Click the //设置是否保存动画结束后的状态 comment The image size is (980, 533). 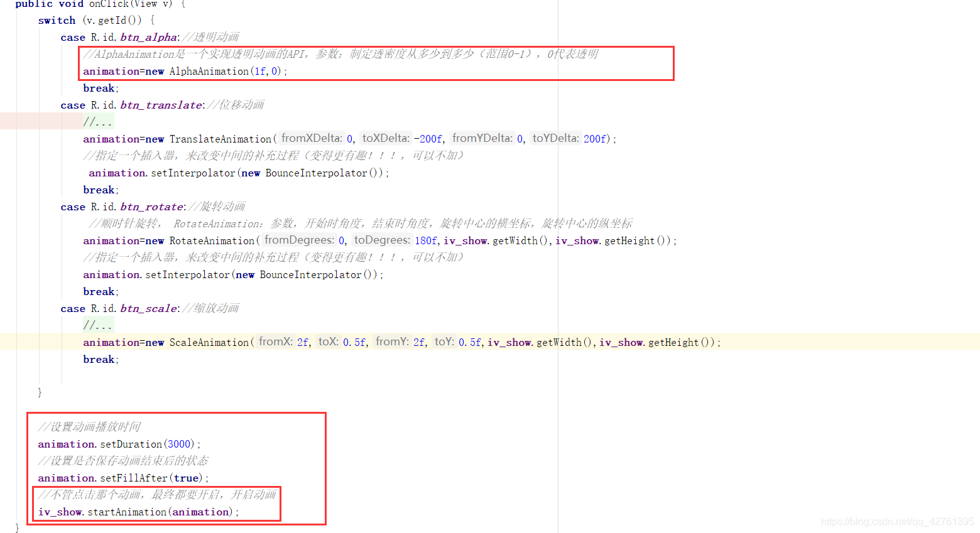pos(123,461)
